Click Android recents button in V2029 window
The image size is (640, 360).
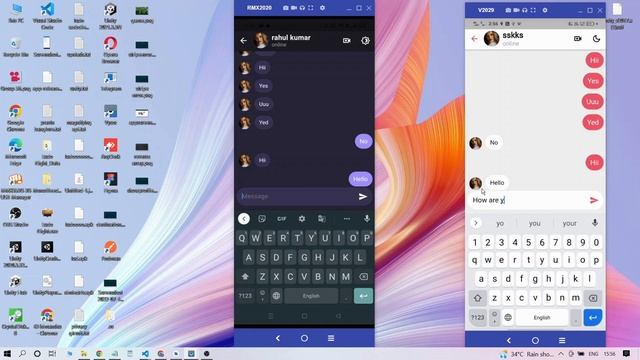[x=562, y=340]
